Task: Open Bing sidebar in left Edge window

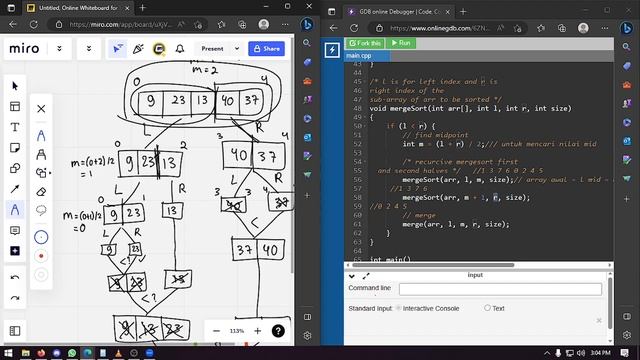Action: pyautogui.click(x=307, y=24)
